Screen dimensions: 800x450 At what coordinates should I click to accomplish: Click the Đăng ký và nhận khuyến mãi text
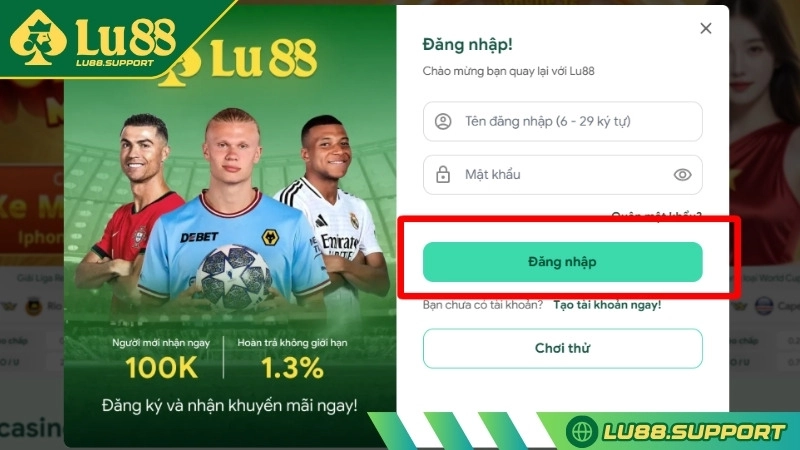[x=230, y=406]
